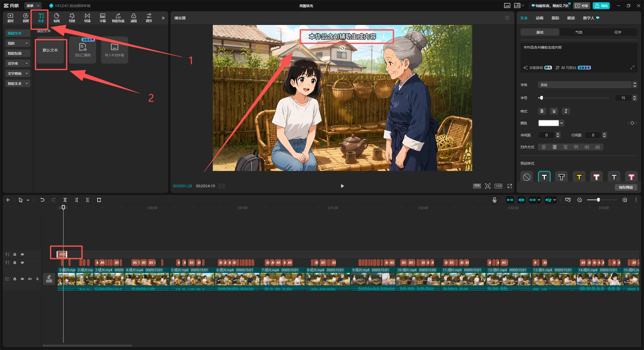Open the 菜单 menu dropdown
Screen dimensions: 644x350
pyautogui.click(x=33, y=6)
